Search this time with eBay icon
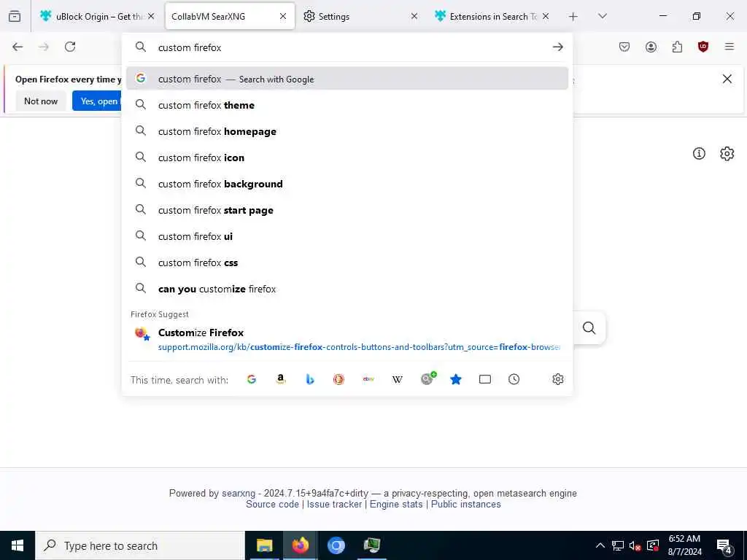This screenshot has width=747, height=560. 368,379
